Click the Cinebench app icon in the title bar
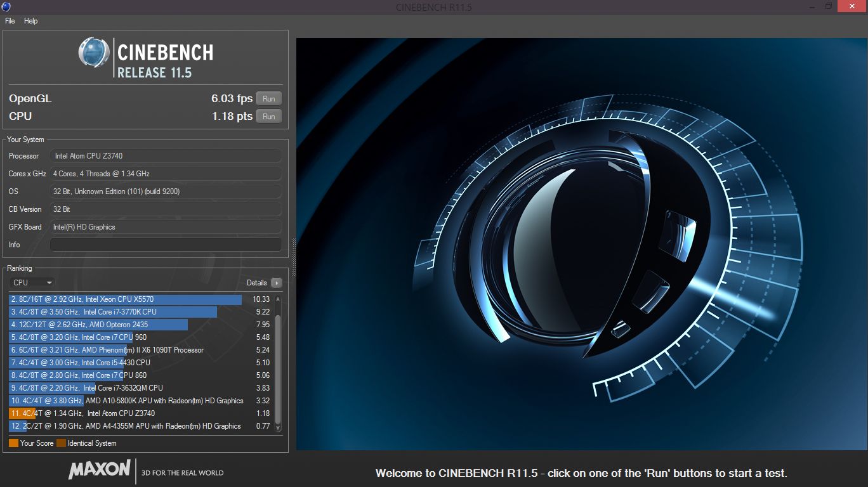 pos(6,6)
